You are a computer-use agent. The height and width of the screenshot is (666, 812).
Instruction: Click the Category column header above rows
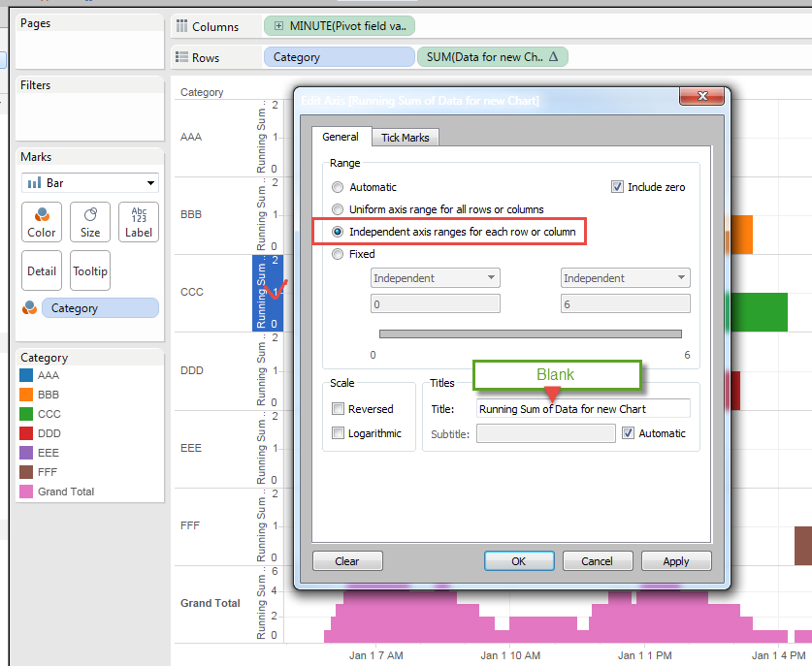202,92
